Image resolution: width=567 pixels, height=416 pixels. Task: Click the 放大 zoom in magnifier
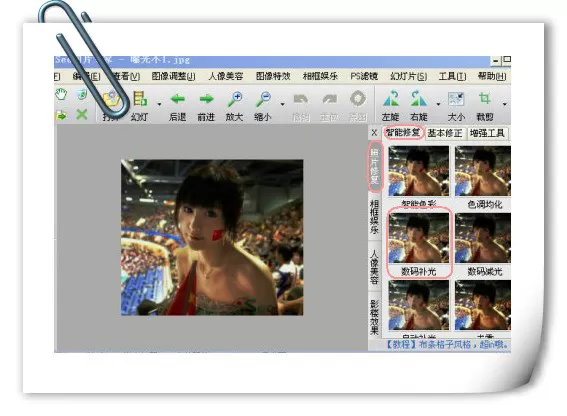point(235,99)
